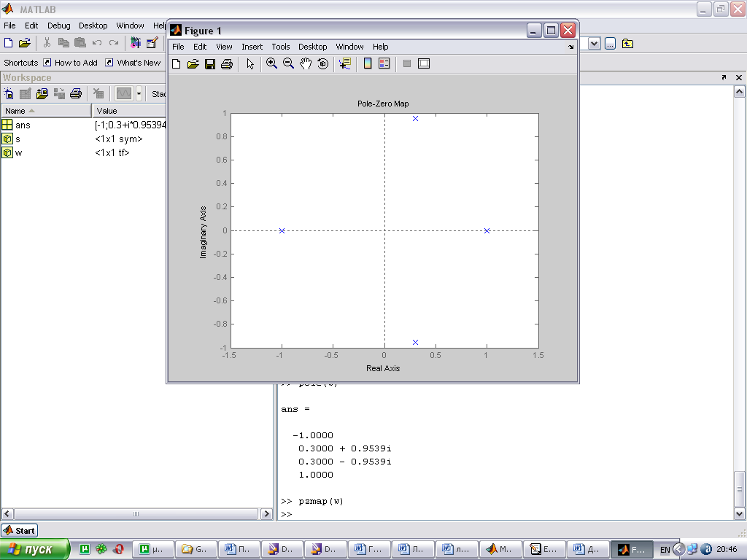
Task: Activate the Zoom In tool
Action: (271, 63)
